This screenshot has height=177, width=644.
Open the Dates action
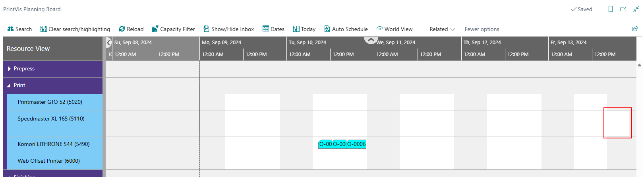[x=273, y=29]
